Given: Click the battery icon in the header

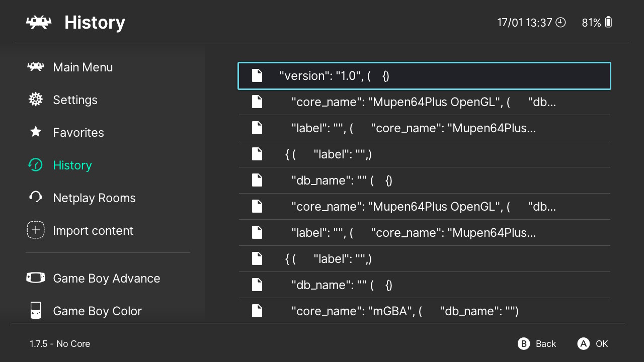Looking at the screenshot, I should 608,22.
